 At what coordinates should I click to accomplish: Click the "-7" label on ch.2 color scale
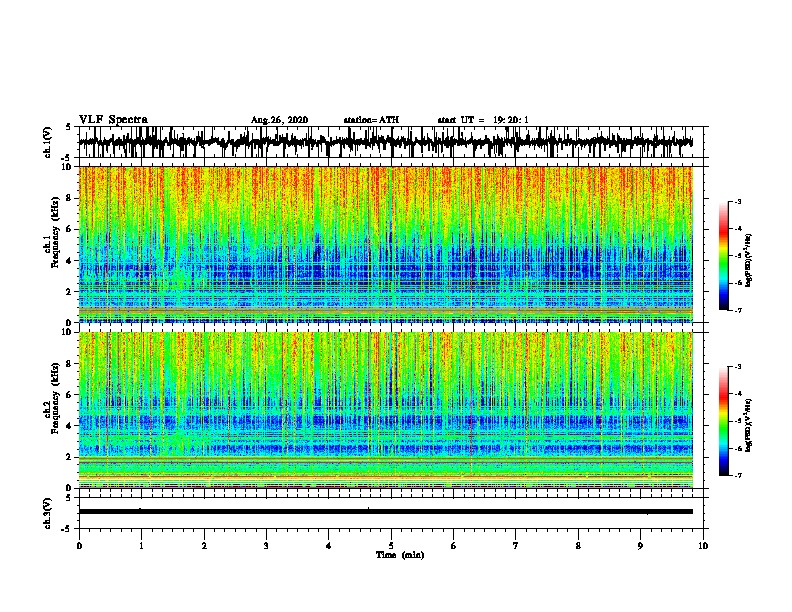pos(737,475)
